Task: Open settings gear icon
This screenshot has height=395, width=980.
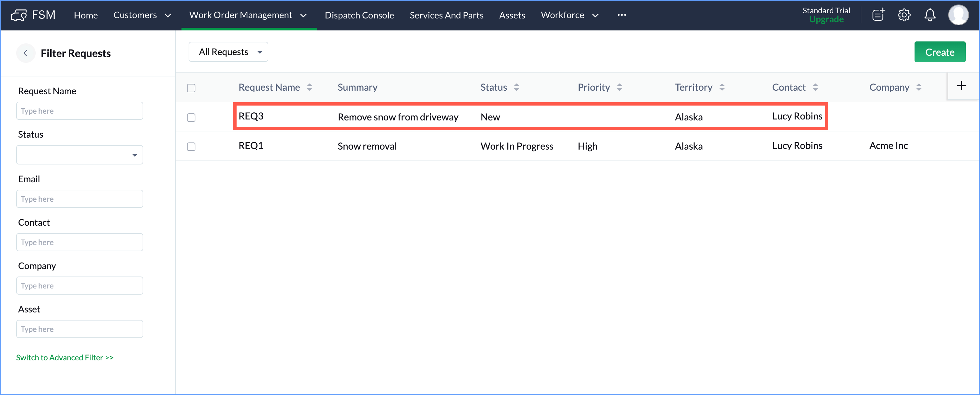Action: click(x=904, y=15)
